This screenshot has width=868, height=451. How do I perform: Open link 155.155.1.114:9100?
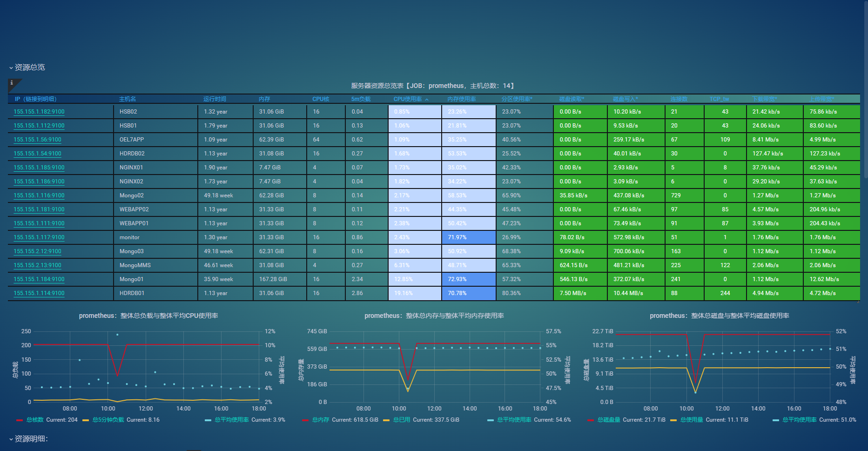pyautogui.click(x=39, y=293)
